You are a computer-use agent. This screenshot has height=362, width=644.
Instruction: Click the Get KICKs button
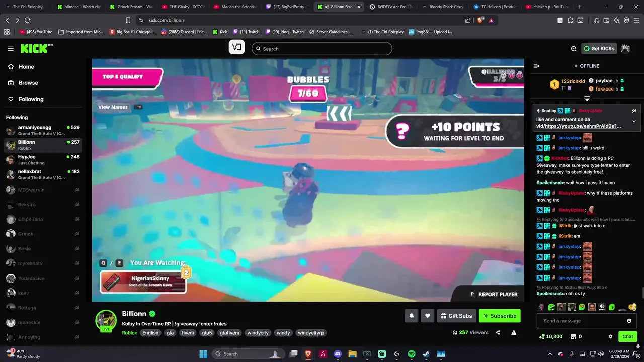pos(598,49)
